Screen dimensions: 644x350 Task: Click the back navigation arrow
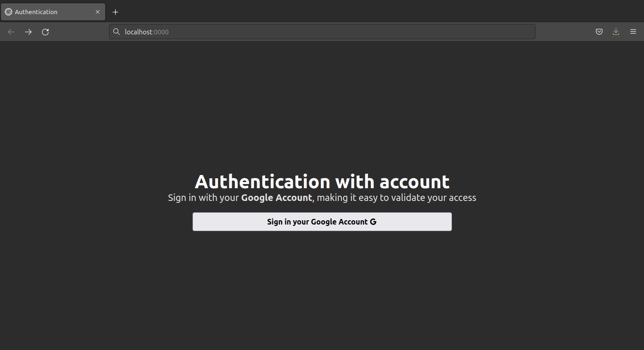(11, 32)
